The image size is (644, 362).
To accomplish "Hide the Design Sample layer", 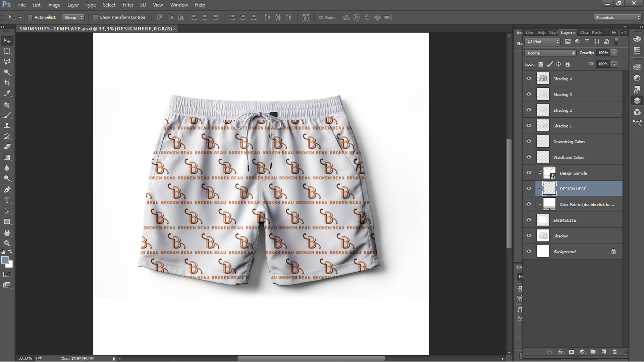I will tap(529, 173).
